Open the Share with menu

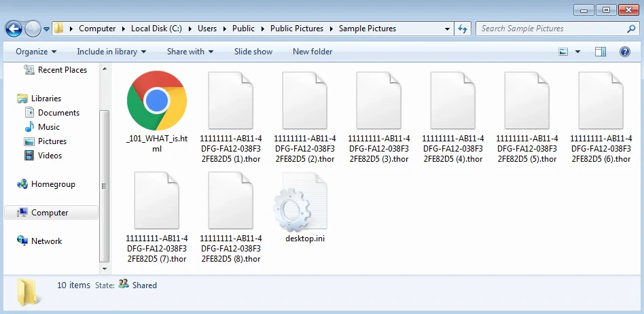point(190,52)
